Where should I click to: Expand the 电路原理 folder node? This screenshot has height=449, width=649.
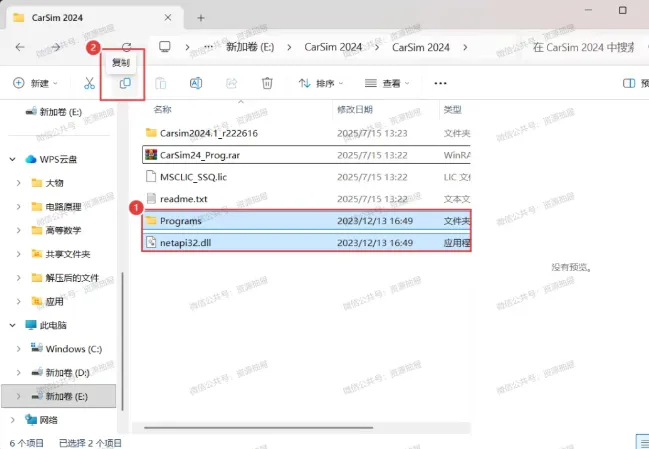(x=19, y=206)
